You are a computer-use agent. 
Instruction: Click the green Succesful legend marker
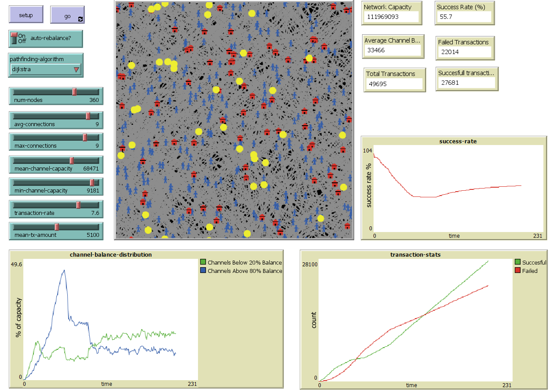point(517,262)
